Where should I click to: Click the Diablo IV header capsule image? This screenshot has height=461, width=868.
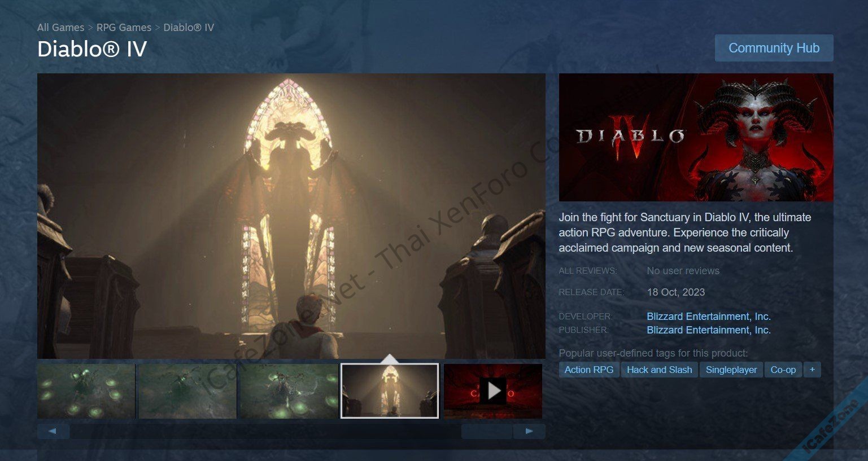coord(696,137)
